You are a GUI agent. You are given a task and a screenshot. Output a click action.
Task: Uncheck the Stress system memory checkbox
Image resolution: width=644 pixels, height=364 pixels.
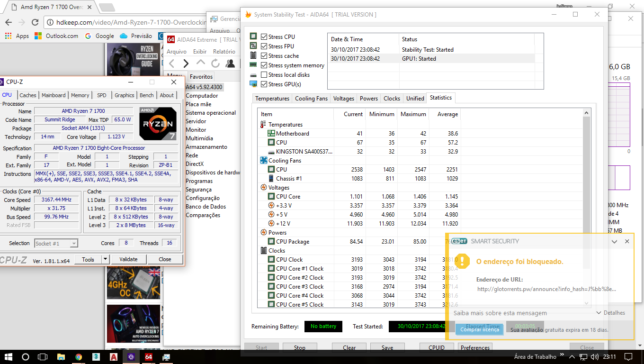264,65
